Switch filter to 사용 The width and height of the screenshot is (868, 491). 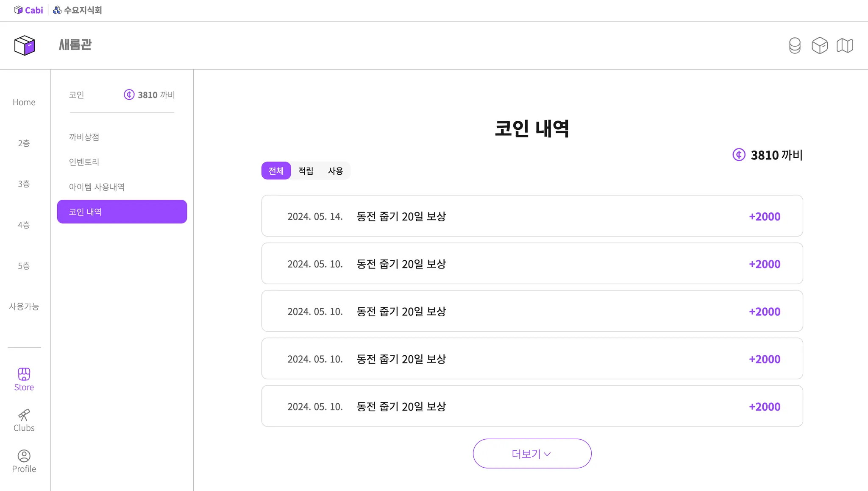pyautogui.click(x=335, y=170)
